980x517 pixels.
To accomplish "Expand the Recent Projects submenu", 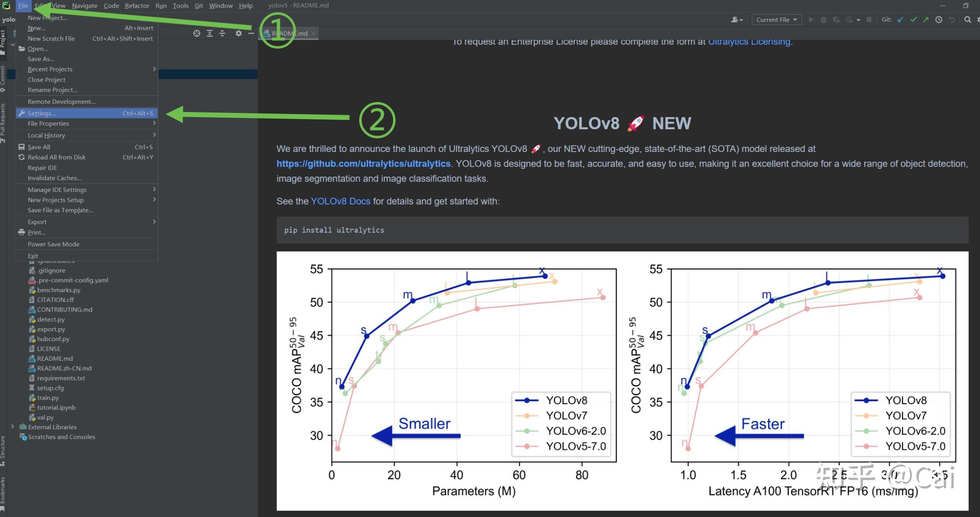I will 50,69.
